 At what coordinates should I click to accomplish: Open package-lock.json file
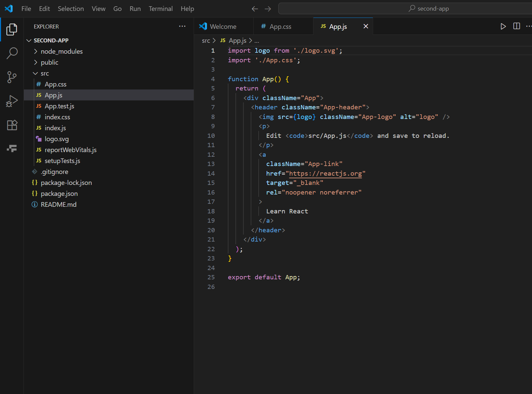[109, 183]
